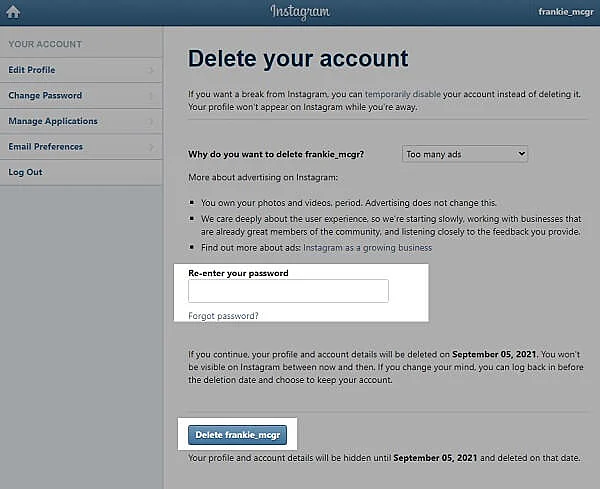This screenshot has width=600, height=489.
Task: Focus the re-enter password text field
Action: click(288, 291)
